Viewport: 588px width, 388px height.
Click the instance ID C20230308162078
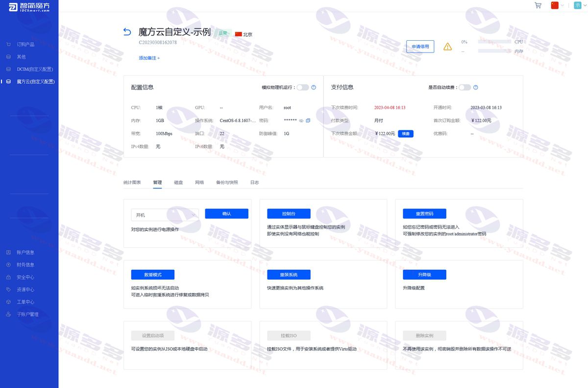tap(158, 42)
